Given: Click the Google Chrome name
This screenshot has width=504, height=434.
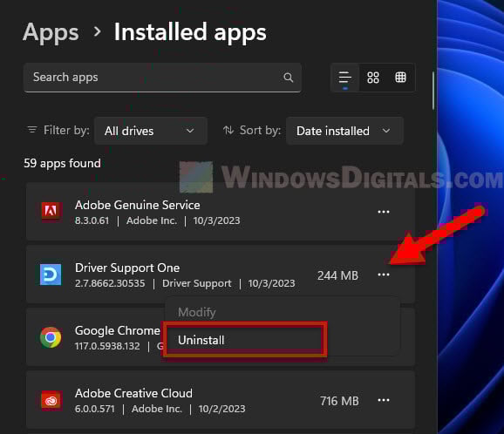Looking at the screenshot, I should pyautogui.click(x=118, y=330).
